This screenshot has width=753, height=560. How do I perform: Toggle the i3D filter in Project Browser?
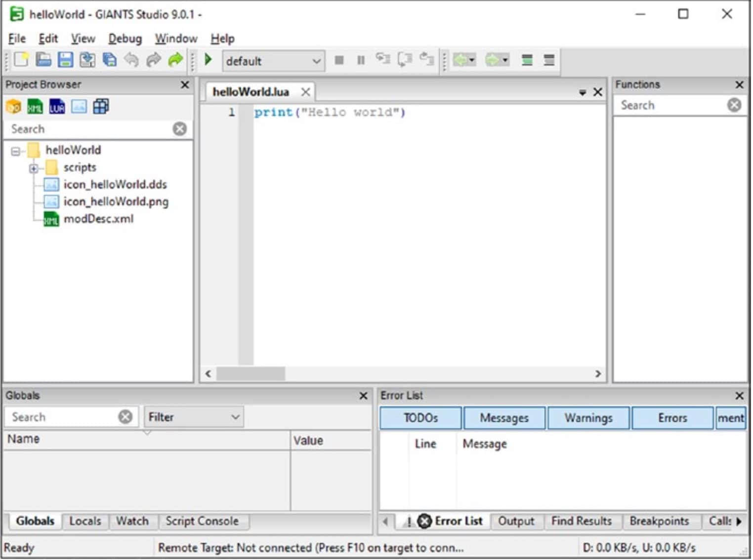click(13, 107)
